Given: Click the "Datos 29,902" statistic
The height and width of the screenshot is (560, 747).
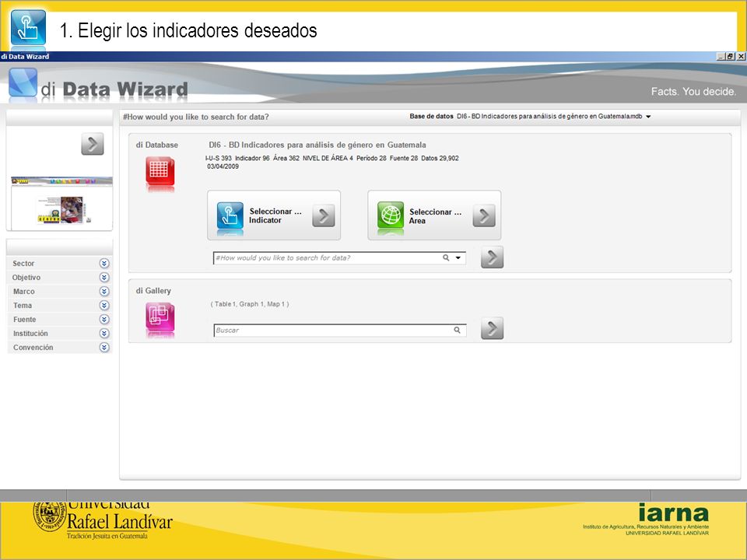Looking at the screenshot, I should (x=440, y=158).
